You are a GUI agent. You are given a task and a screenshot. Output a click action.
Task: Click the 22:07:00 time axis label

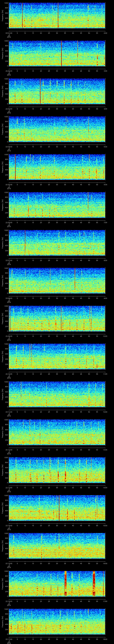click(9, 261)
